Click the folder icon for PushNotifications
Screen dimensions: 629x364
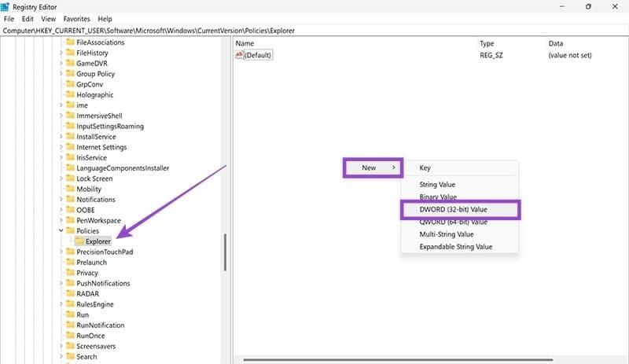click(70, 283)
